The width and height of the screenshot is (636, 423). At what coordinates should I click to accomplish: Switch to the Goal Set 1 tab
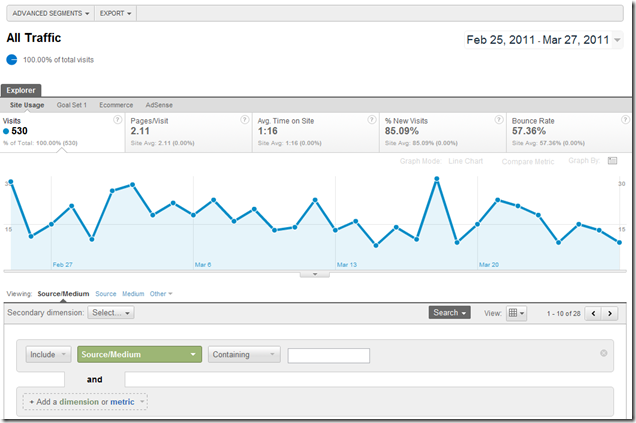pos(72,105)
